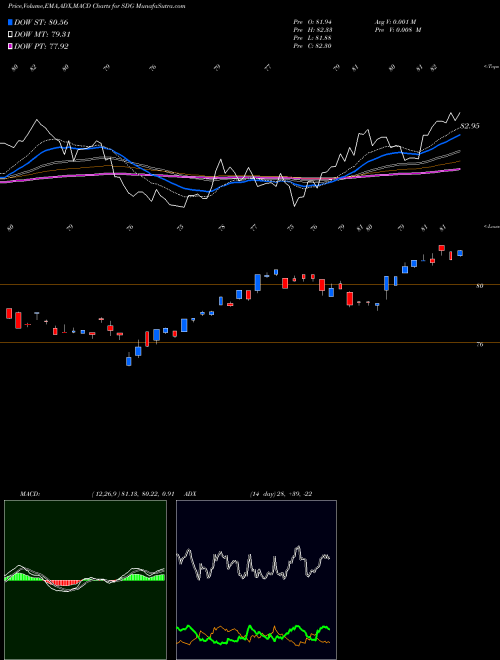Select the 'DOW MT: 79.31' legend text
This screenshot has width=500, height=660.
pos(42,35)
